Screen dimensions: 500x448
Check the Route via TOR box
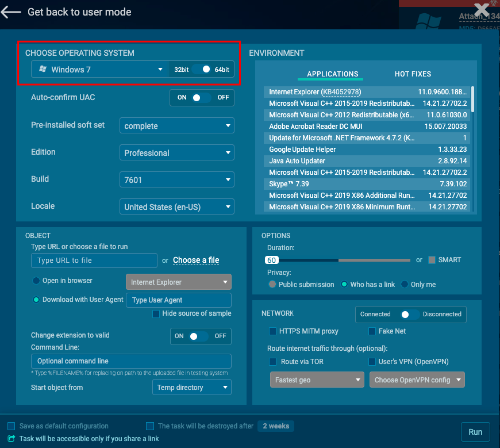[272, 362]
